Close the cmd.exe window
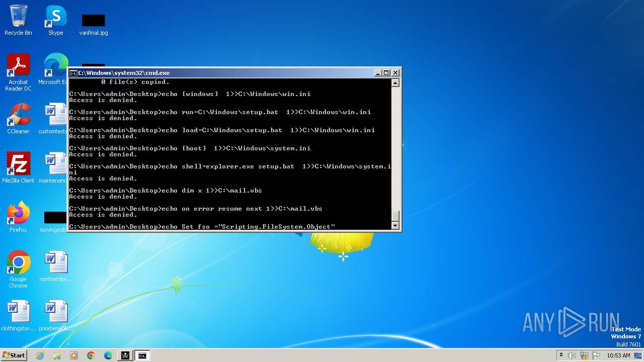This screenshot has height=362, width=644. pyautogui.click(x=395, y=73)
